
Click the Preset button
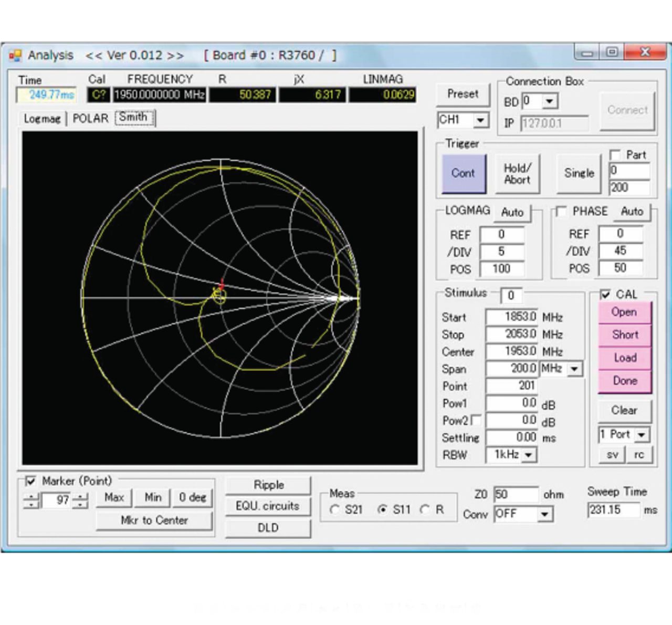[463, 95]
